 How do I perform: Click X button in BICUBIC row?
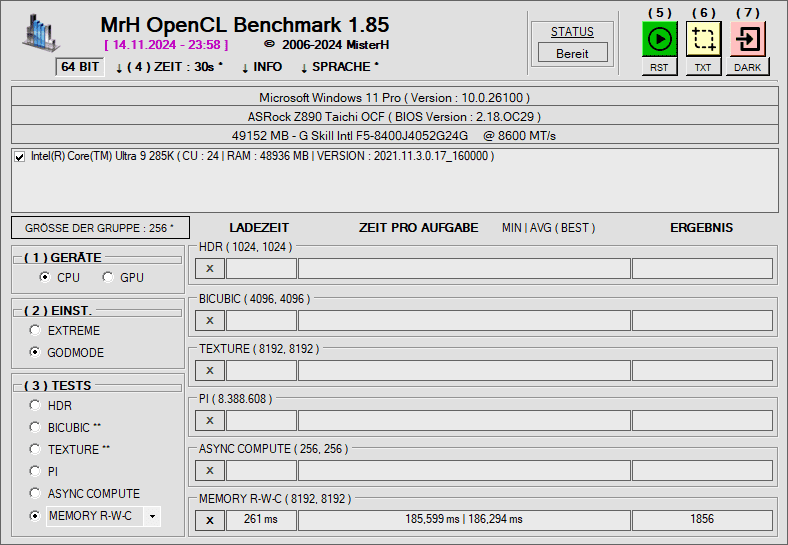click(210, 320)
